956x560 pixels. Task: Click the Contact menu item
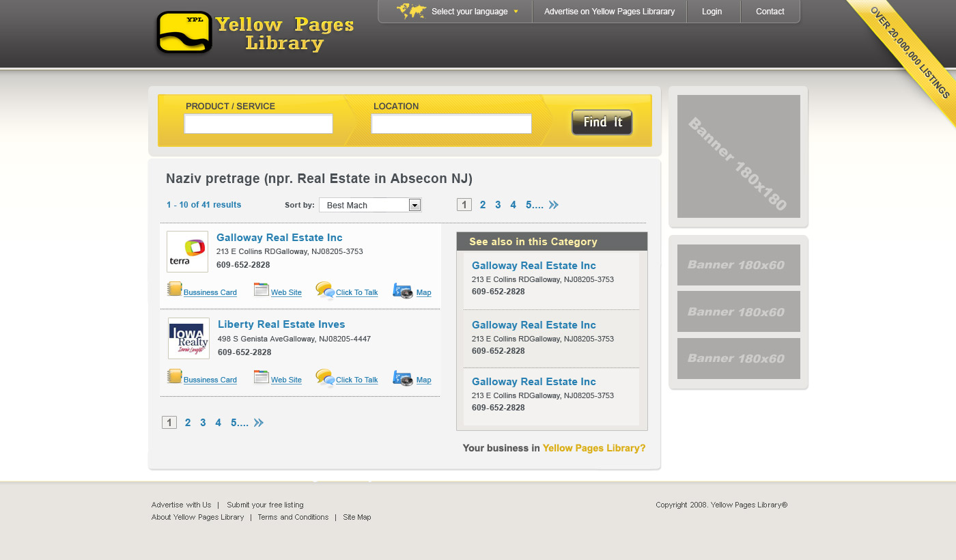click(x=770, y=12)
